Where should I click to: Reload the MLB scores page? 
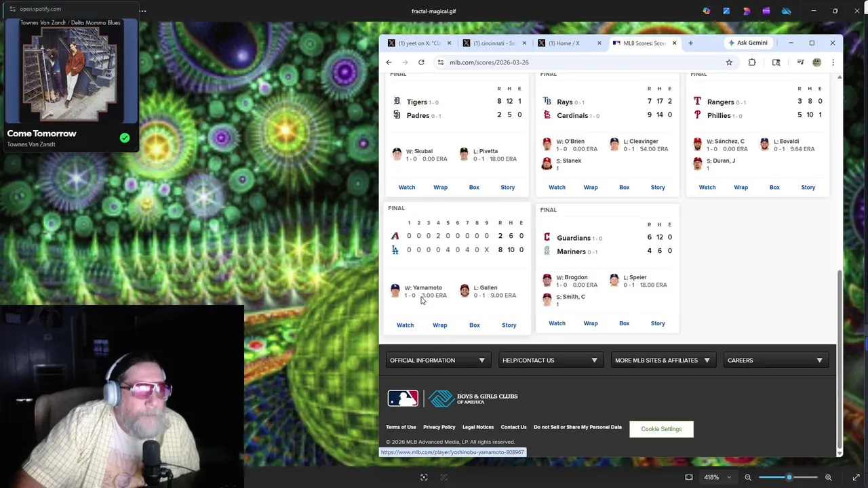pos(421,62)
